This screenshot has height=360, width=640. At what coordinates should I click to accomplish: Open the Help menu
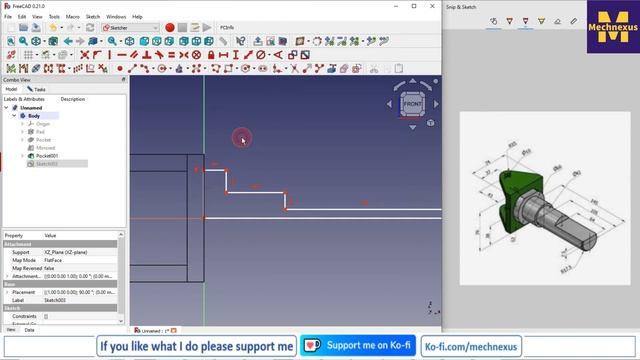coord(137,17)
